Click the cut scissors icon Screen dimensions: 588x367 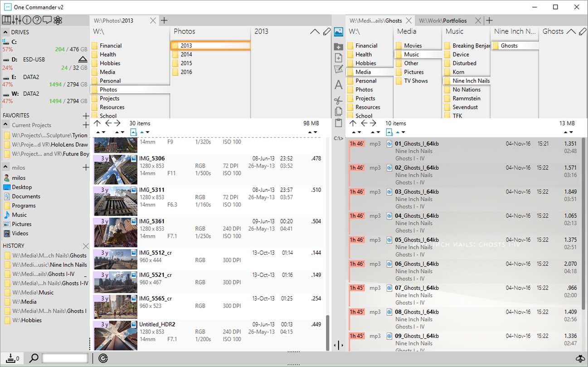click(x=338, y=100)
